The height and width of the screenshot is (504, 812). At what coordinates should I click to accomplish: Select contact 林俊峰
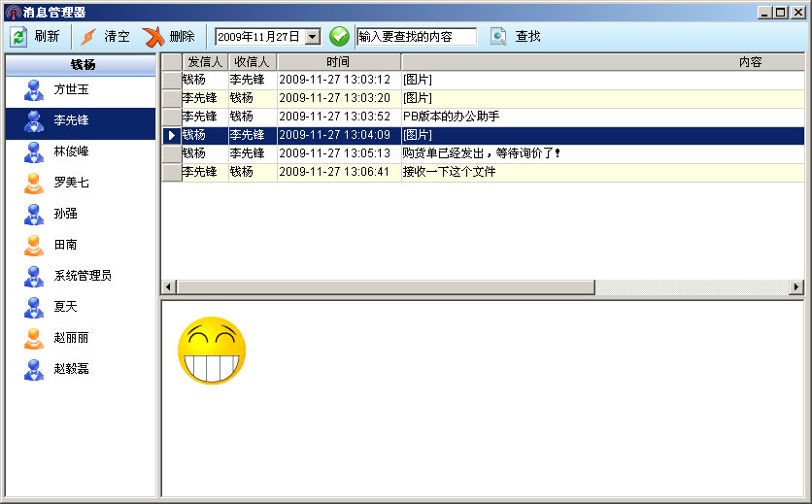click(81, 151)
